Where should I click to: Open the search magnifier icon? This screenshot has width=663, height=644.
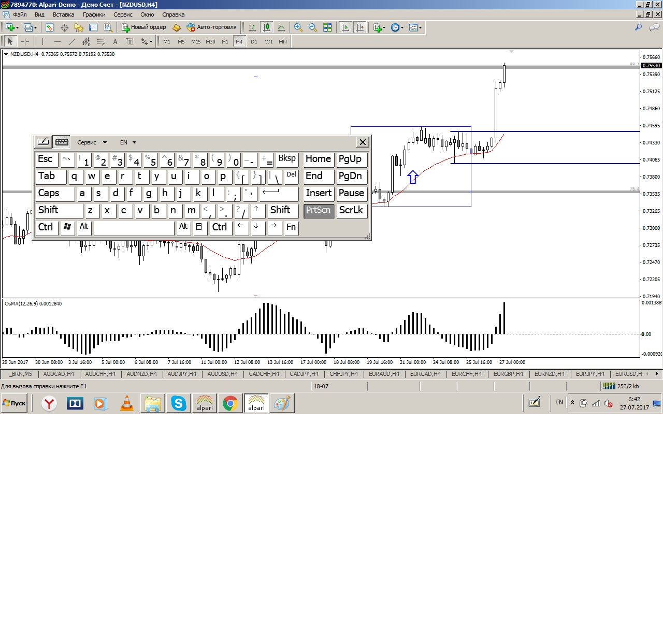(639, 27)
